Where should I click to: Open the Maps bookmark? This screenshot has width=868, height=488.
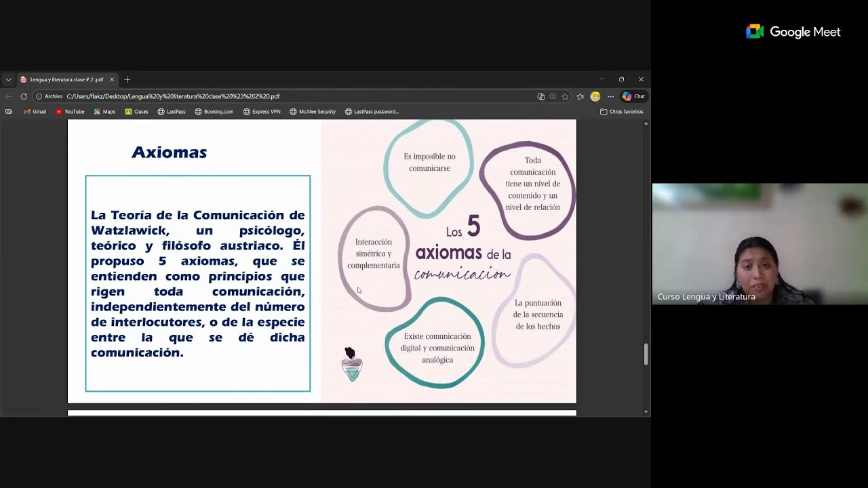104,112
